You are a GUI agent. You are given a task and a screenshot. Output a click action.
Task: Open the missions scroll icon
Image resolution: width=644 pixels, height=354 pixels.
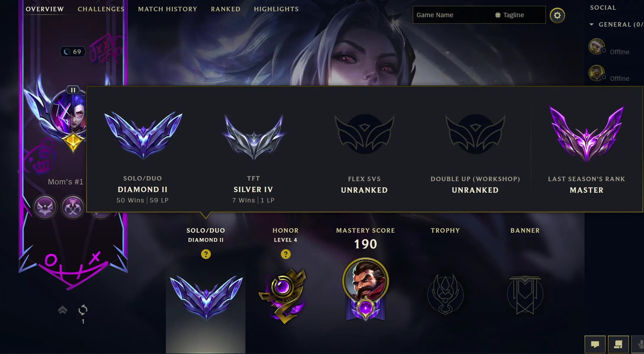(618, 344)
